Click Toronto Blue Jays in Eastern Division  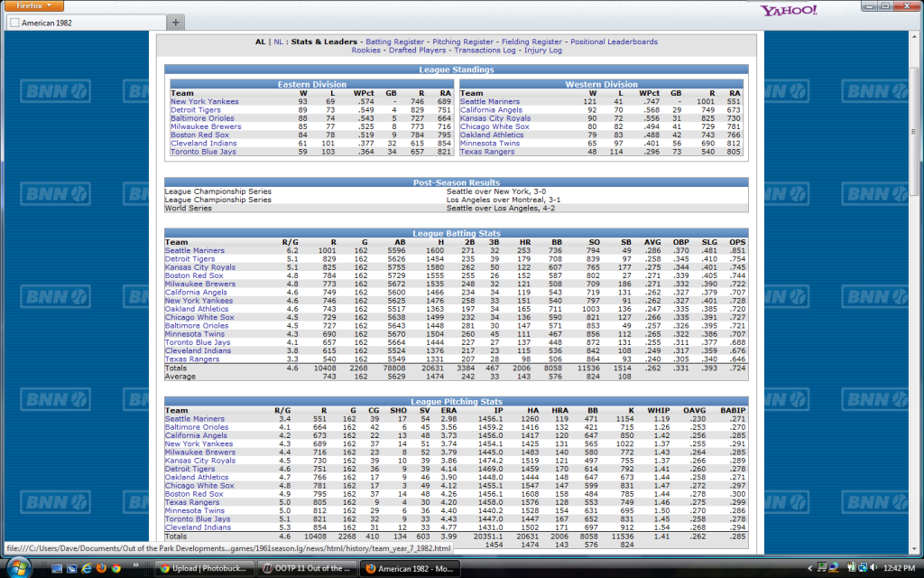203,152
